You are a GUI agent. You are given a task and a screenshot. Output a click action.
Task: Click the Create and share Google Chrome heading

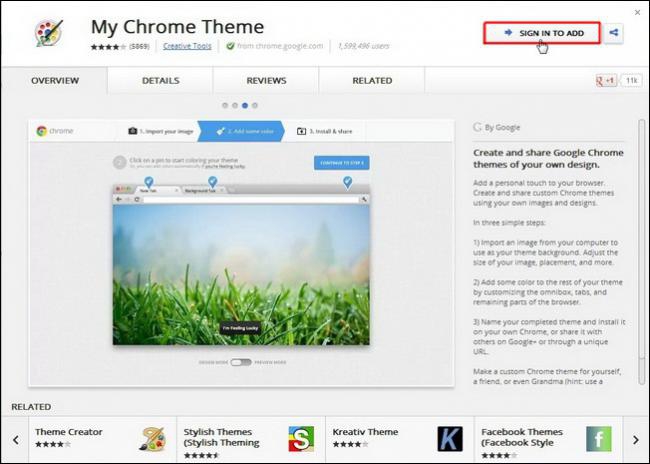point(548,158)
